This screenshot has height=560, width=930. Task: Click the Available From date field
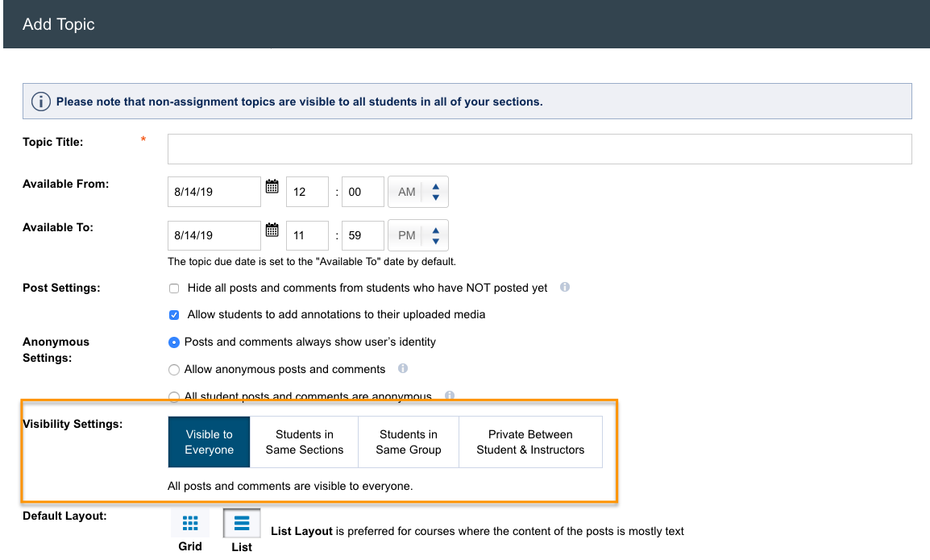[214, 192]
